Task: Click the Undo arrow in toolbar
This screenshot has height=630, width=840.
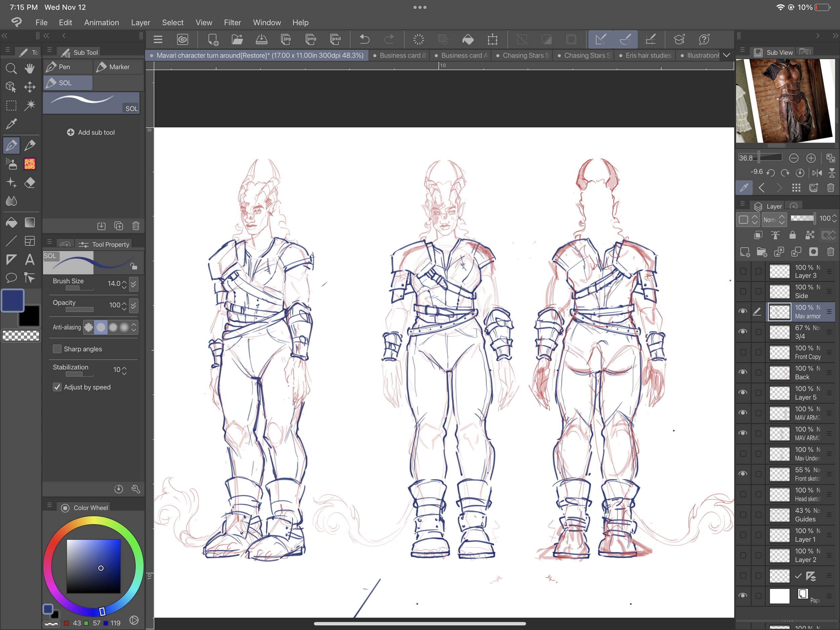Action: (x=364, y=39)
